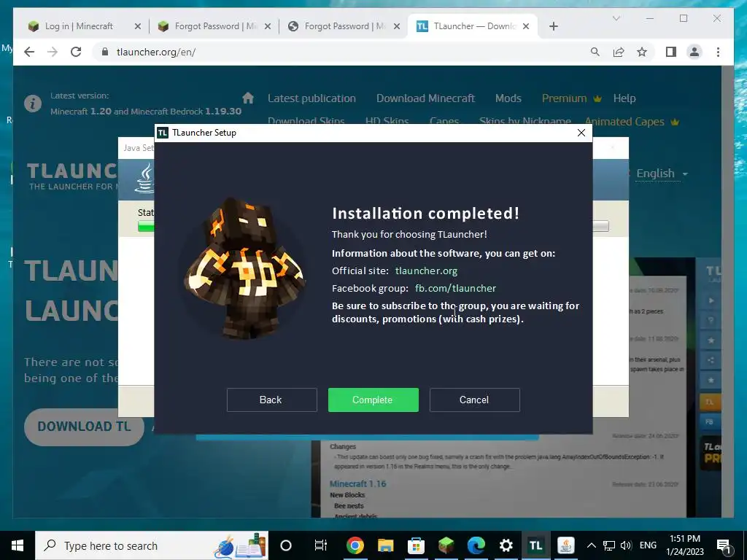This screenshot has width=747, height=560.
Task: Expand the English language dropdown
Action: coord(662,174)
